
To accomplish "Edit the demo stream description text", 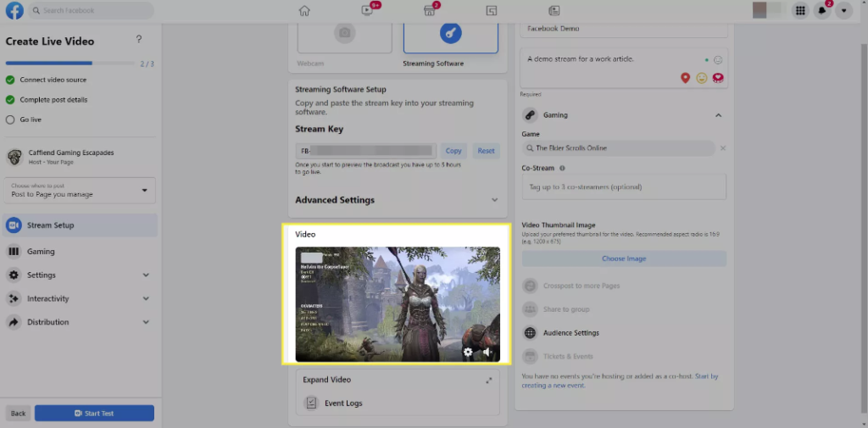I will tap(580, 58).
